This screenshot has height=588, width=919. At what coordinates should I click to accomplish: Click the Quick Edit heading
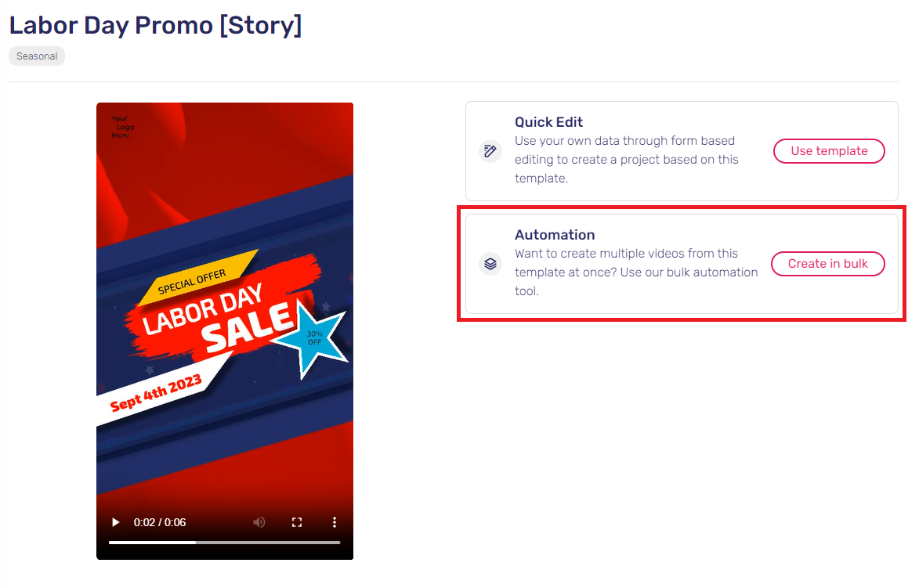pyautogui.click(x=548, y=122)
